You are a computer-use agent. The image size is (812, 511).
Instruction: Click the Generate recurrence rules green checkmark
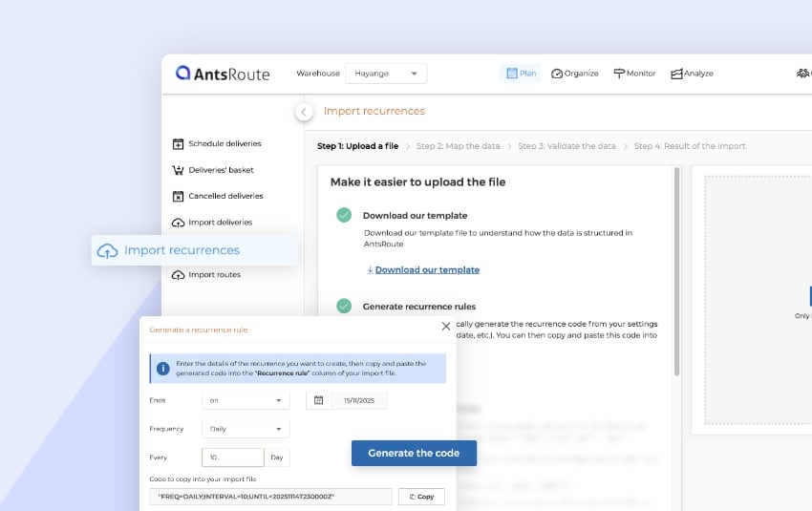pyautogui.click(x=344, y=306)
